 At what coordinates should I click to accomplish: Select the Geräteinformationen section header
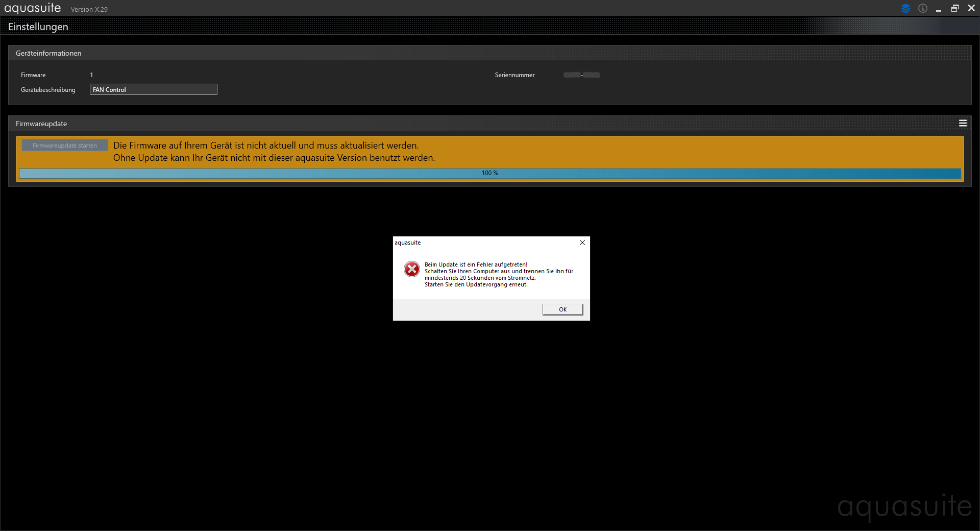coord(48,53)
